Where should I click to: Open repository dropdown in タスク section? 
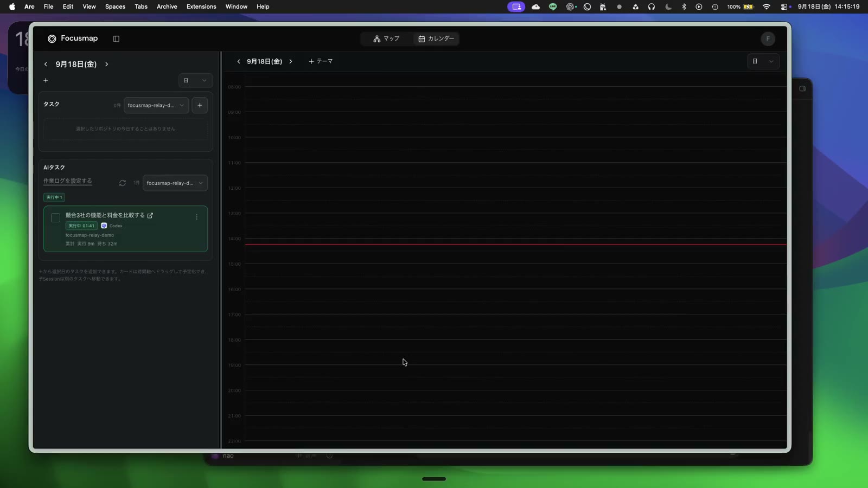tap(156, 105)
